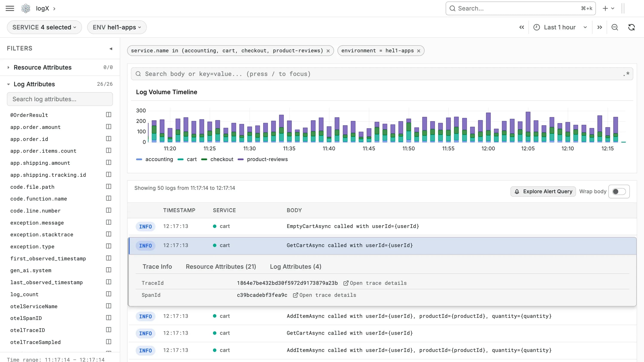The width and height of the screenshot is (644, 362).
Task: Toggle checkout series in chart legend
Action: click(x=217, y=159)
